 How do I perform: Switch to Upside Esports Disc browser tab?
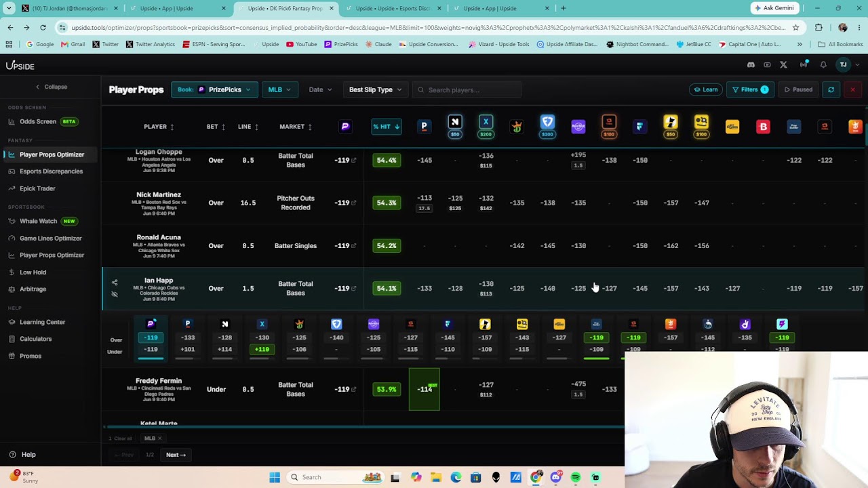point(393,8)
